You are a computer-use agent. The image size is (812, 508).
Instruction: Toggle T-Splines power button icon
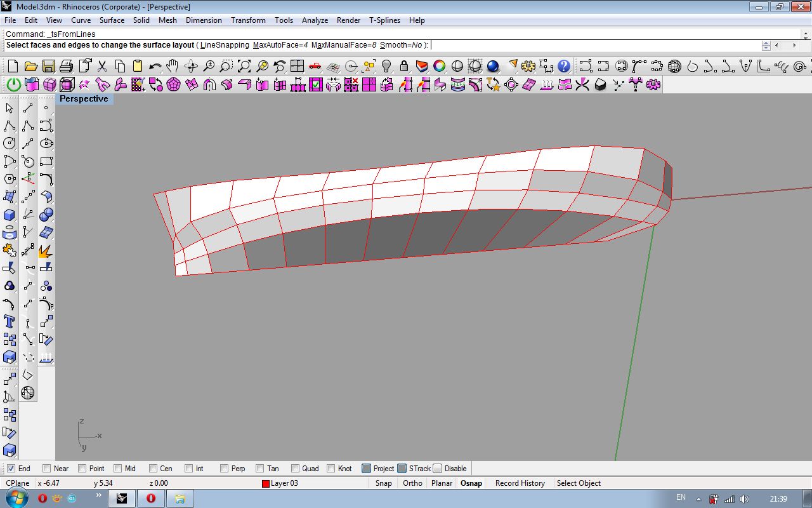13,84
